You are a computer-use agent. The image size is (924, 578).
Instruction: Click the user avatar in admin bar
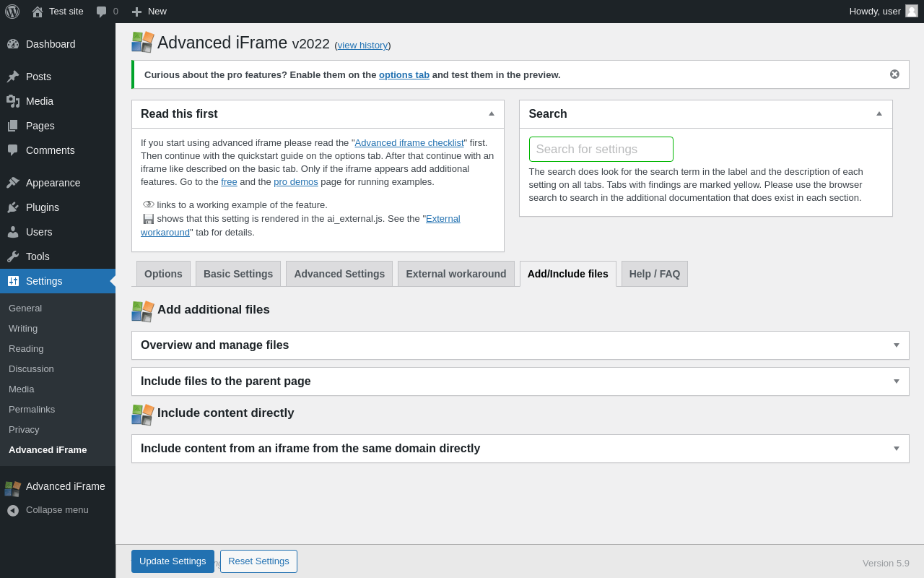[912, 11]
